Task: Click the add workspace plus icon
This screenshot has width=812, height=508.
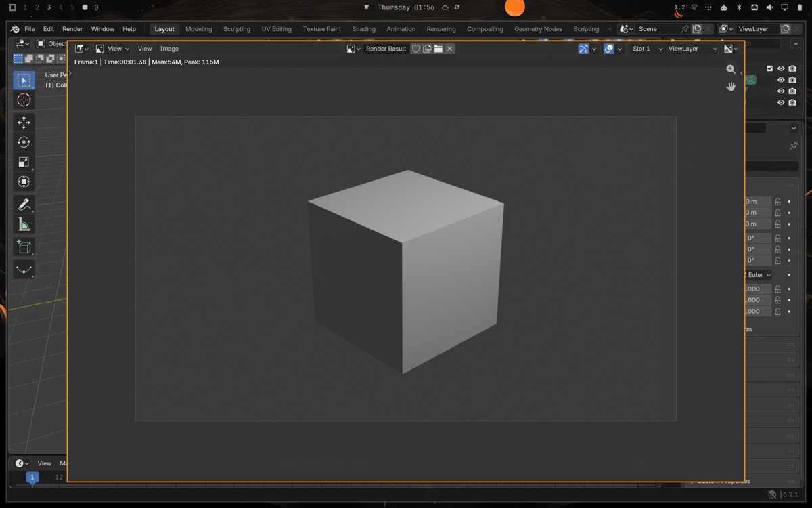Action: click(x=610, y=29)
